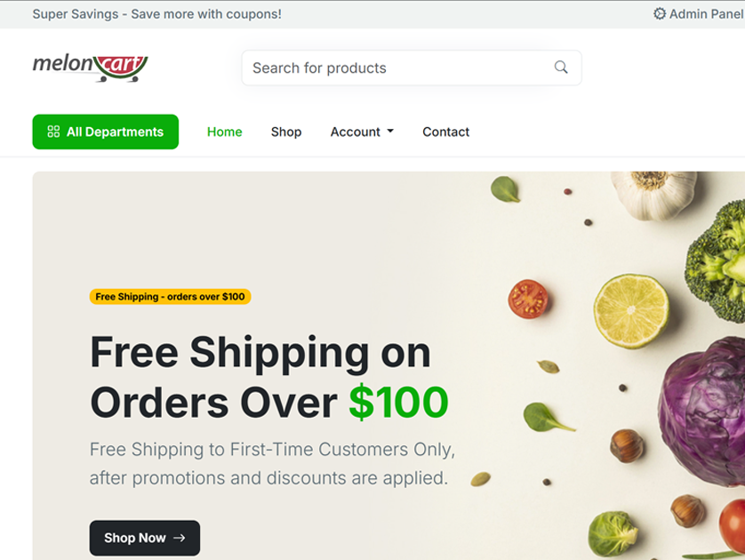Screen dimensions: 745x560
Task: Focus the Search for products field
Action: [411, 68]
